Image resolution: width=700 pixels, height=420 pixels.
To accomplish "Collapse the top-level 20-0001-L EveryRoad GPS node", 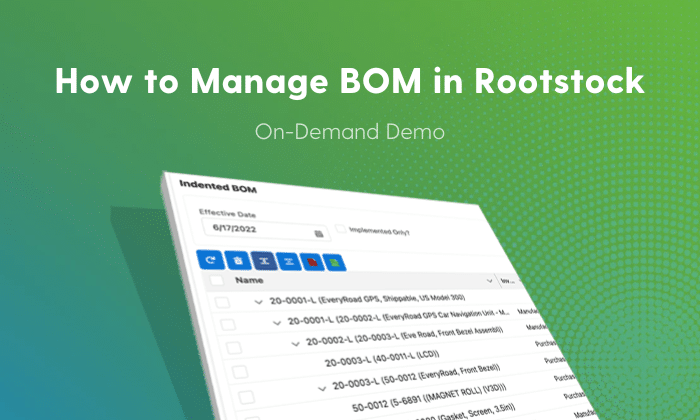I will click(258, 302).
